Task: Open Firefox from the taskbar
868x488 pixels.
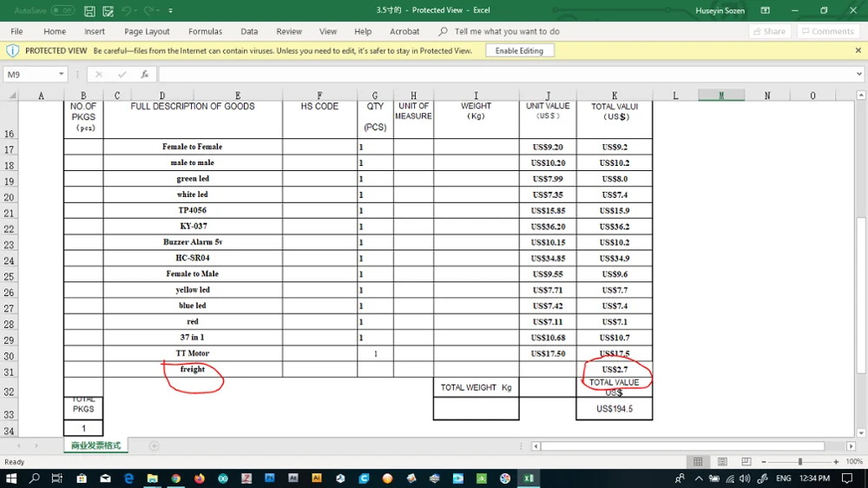Action: 200,478
